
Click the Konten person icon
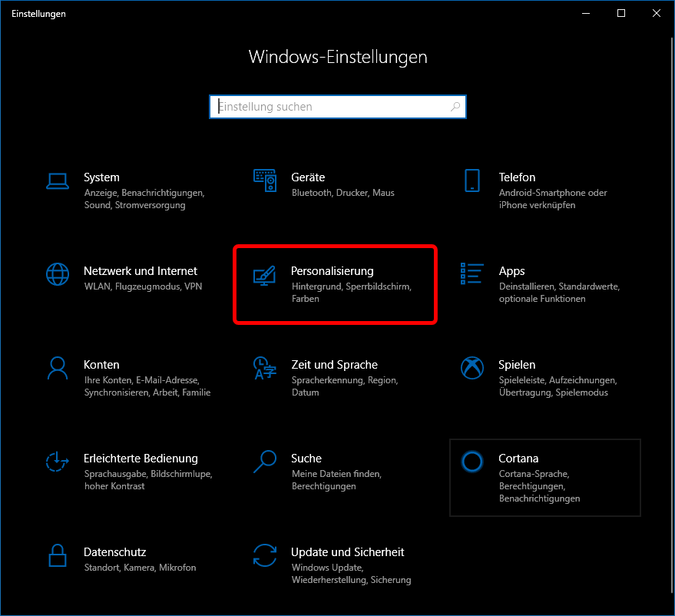coord(58,368)
